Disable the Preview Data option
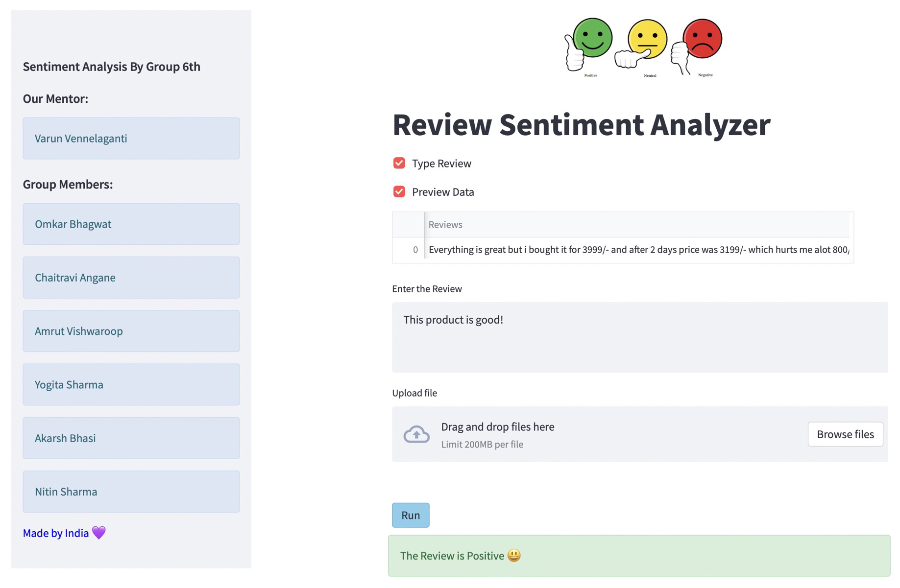 pyautogui.click(x=398, y=191)
